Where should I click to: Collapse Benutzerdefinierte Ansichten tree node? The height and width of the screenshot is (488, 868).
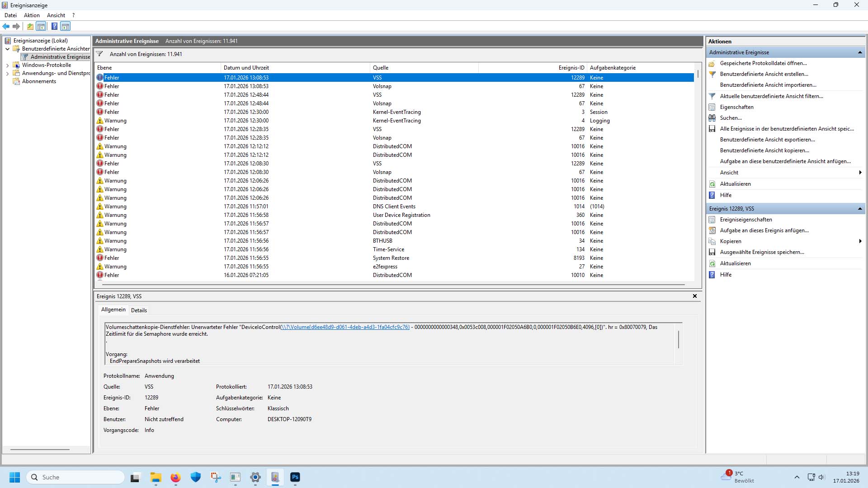click(7, 49)
